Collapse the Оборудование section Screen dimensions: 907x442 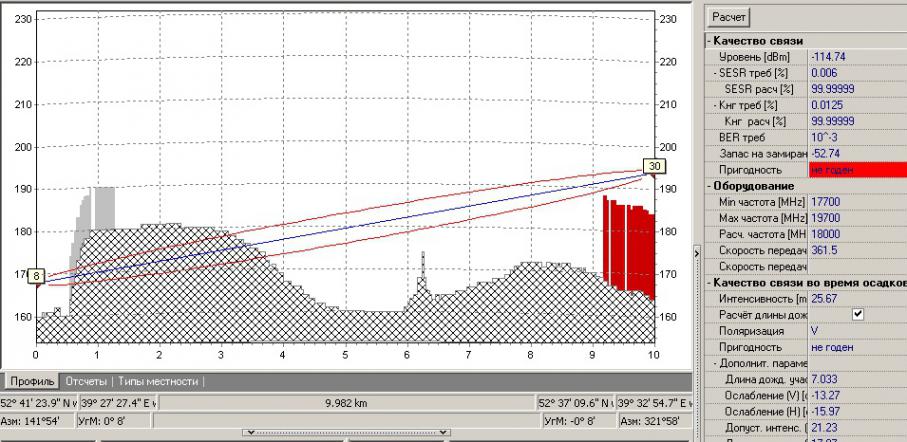tap(709, 186)
